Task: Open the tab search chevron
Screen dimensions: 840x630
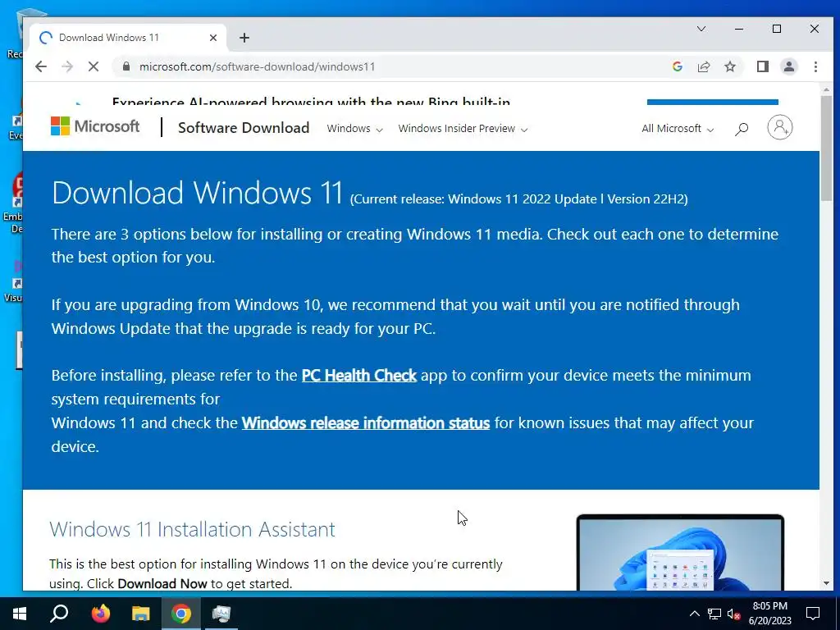Action: point(701,29)
